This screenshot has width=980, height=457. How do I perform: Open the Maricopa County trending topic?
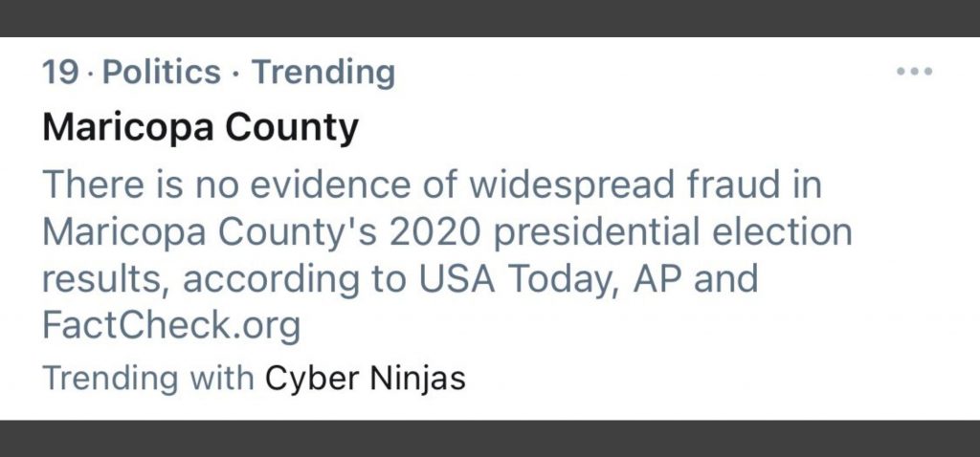[x=200, y=127]
